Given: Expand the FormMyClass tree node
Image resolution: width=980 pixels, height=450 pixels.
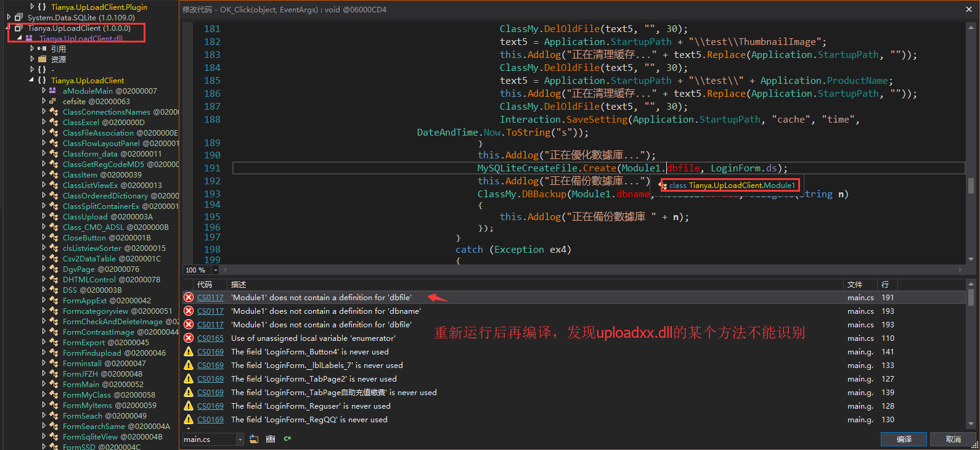Looking at the screenshot, I should pos(44,395).
